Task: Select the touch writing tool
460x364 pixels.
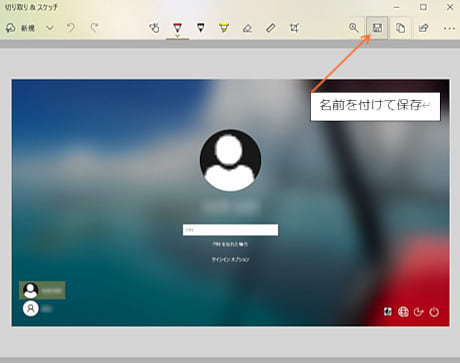Action: point(154,28)
